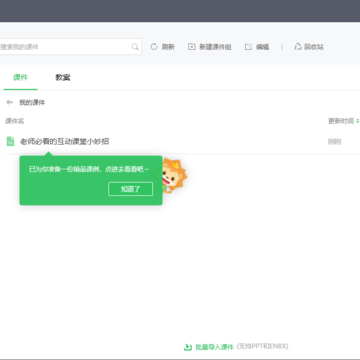
Task: Click the 刷新 label
Action: click(168, 47)
